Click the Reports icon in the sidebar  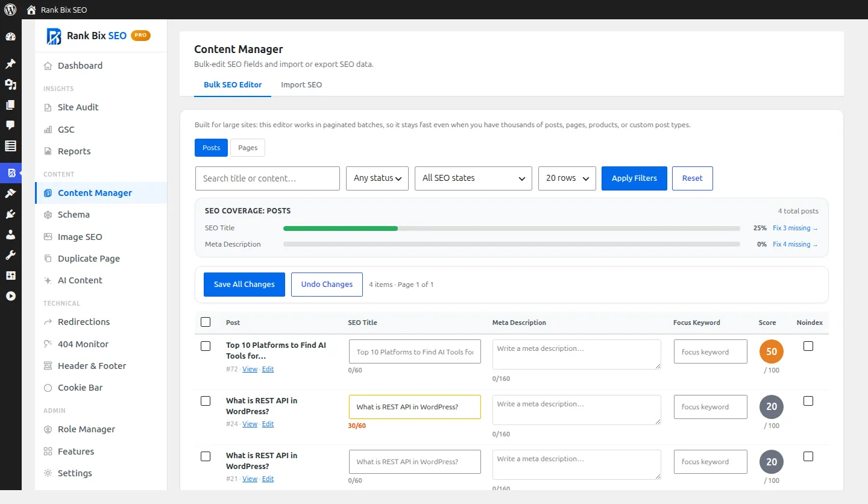tap(48, 151)
